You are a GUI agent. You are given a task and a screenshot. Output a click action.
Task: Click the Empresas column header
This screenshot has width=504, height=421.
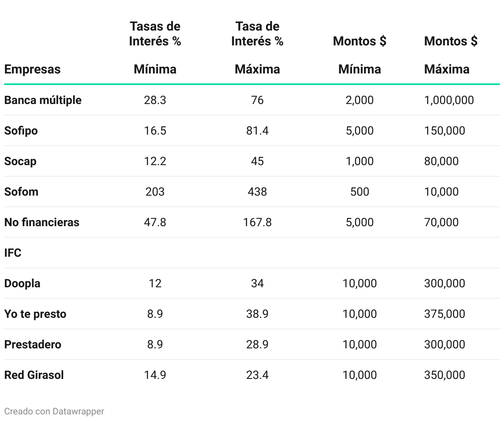[32, 69]
